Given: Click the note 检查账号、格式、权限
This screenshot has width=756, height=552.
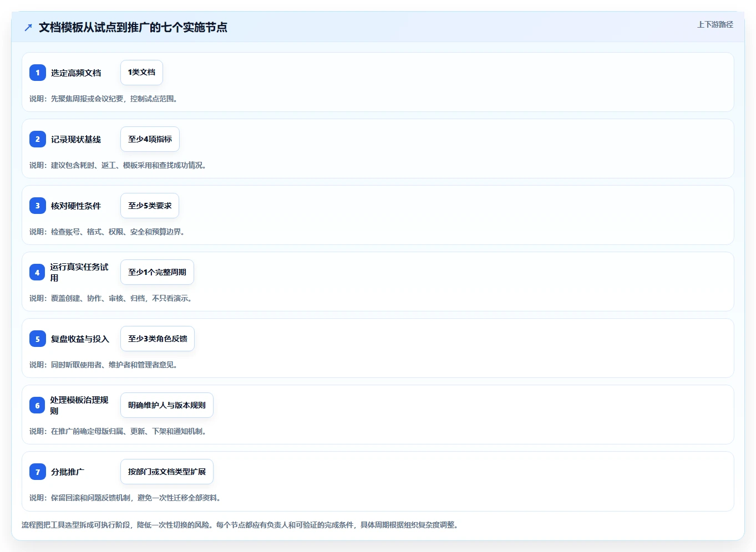Looking at the screenshot, I should tap(106, 232).
